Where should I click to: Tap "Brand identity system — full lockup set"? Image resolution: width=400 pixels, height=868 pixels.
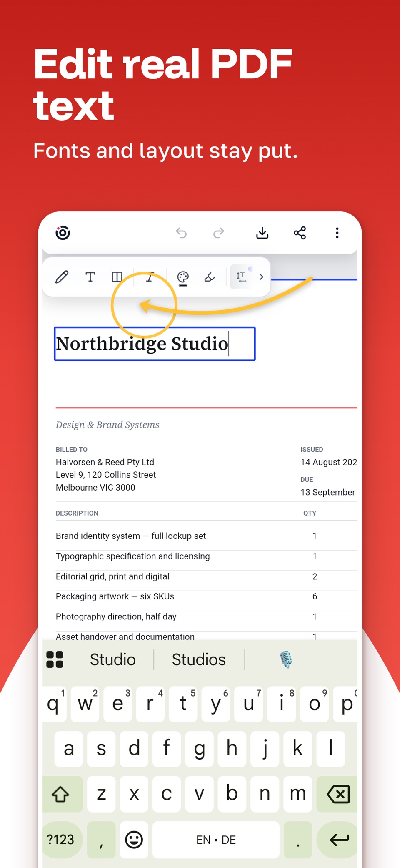(131, 536)
